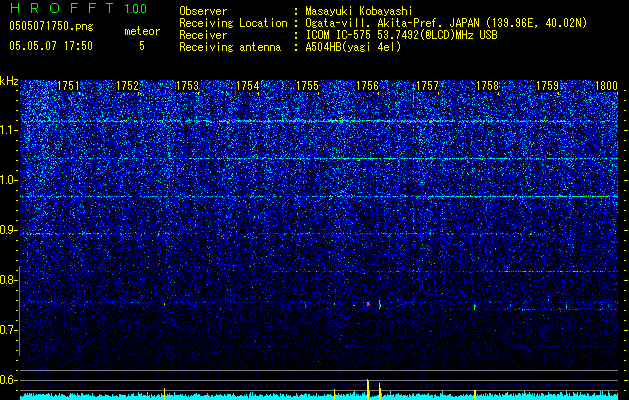Click the Receiving Location label
This screenshot has height=400, width=629.
coord(233,23)
